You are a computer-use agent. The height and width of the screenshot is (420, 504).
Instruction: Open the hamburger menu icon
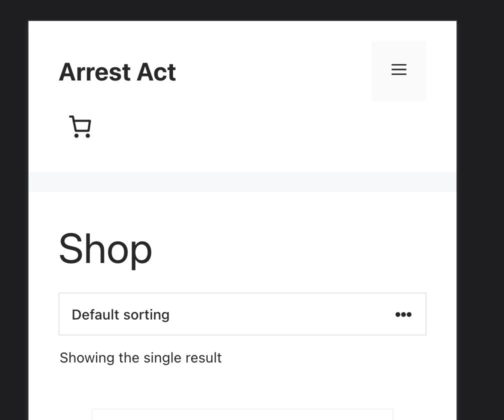coord(398,69)
